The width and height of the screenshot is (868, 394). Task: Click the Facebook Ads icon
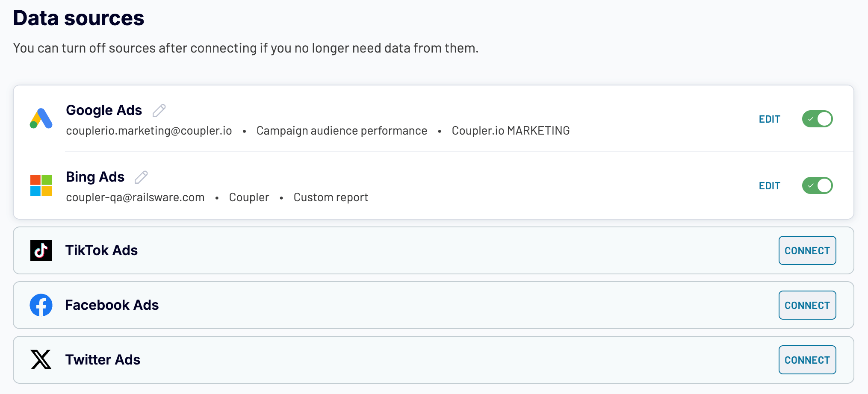[41, 305]
